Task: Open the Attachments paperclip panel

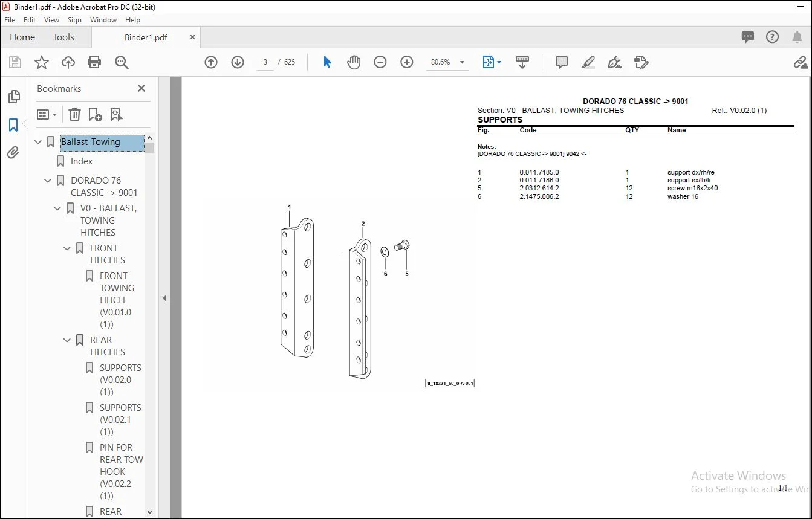Action: click(x=13, y=152)
